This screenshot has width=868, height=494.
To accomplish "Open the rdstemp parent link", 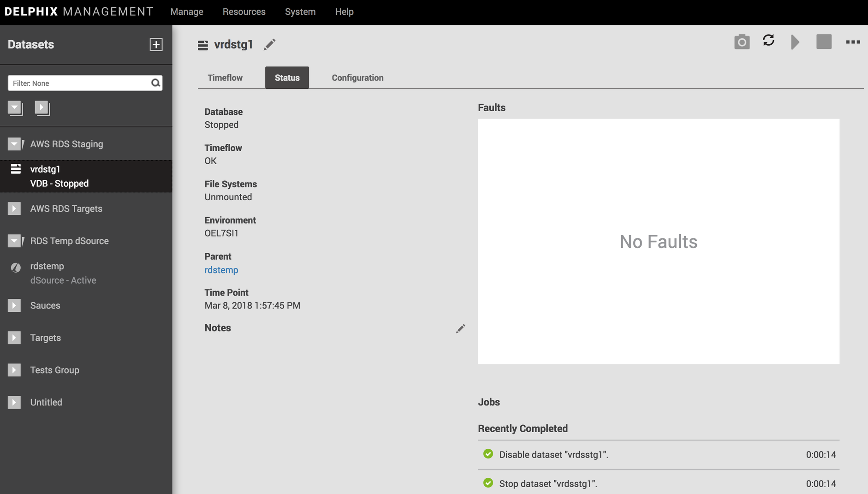I will pyautogui.click(x=221, y=270).
